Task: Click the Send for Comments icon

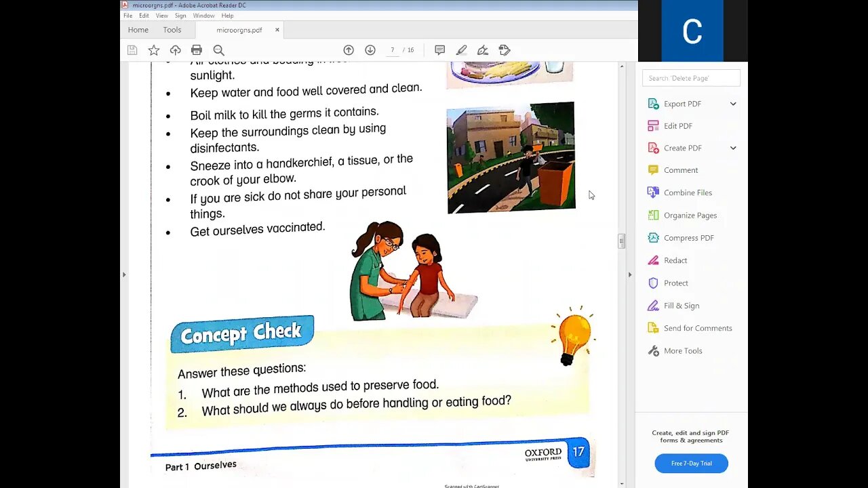Action: (x=653, y=328)
